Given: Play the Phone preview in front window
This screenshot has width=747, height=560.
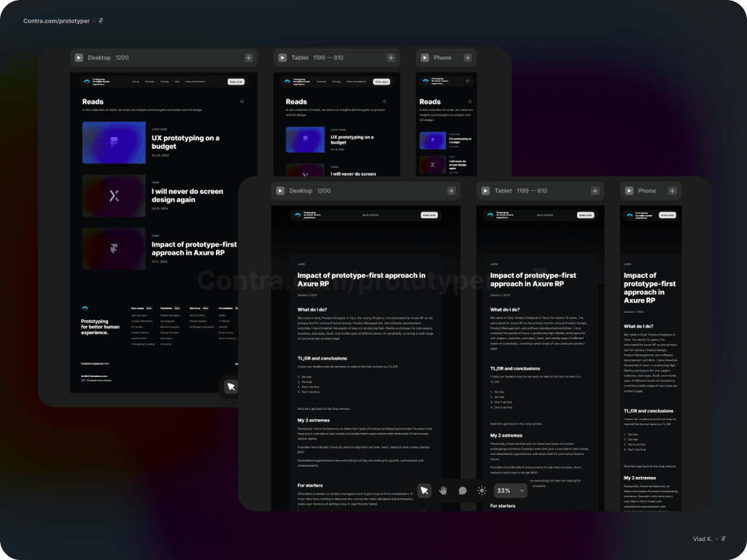Looking at the screenshot, I should coord(630,190).
